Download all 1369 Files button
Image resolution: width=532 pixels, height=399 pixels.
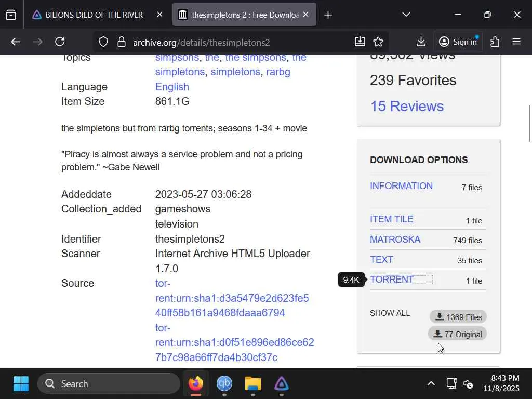[458, 317]
